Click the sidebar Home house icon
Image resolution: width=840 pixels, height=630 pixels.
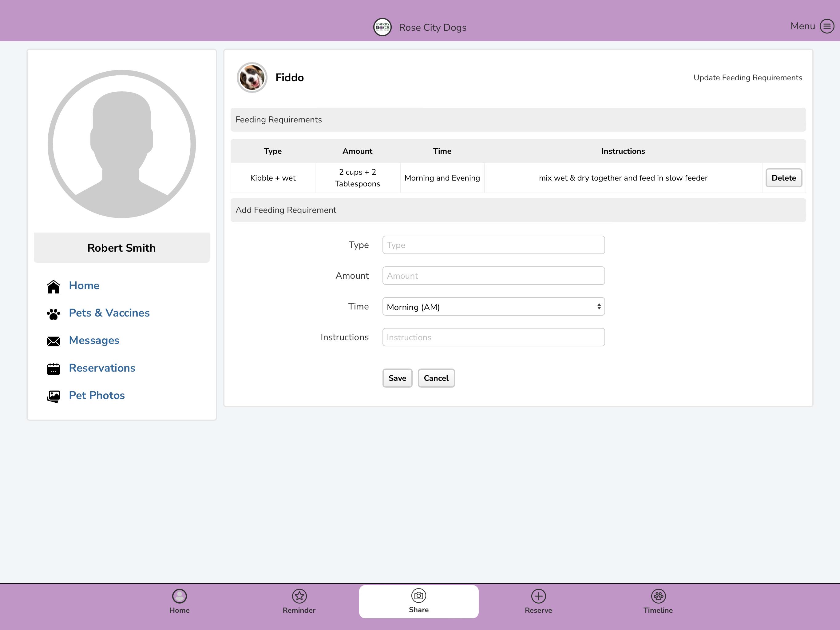pos(53,286)
